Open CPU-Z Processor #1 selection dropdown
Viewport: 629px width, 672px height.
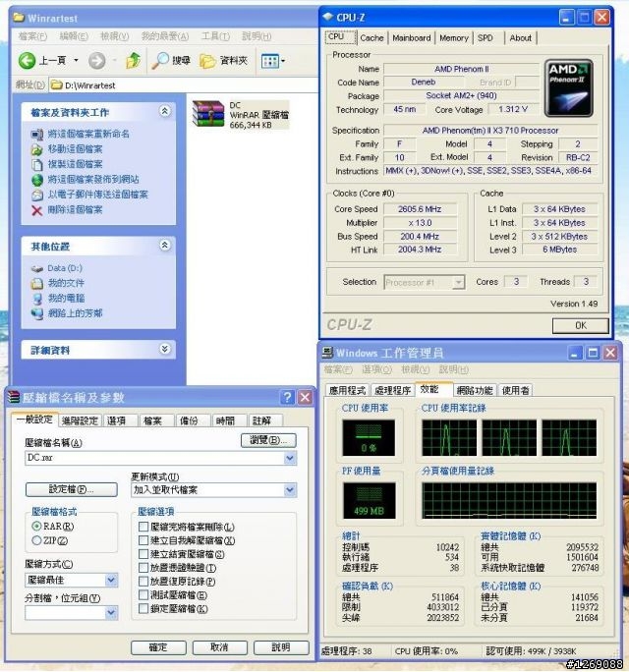tap(458, 282)
